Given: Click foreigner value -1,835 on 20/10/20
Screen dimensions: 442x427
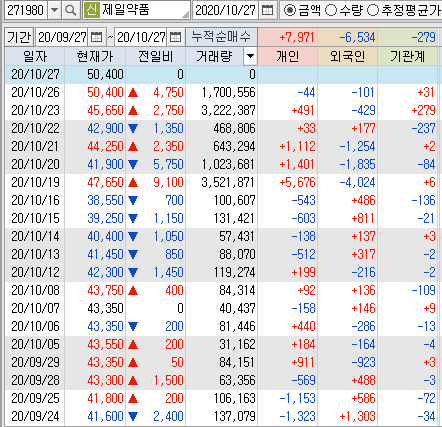Looking at the screenshot, I should (357, 164).
